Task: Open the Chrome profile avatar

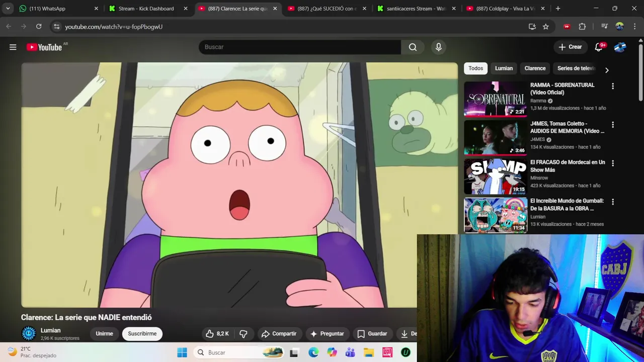Action: coord(619,27)
